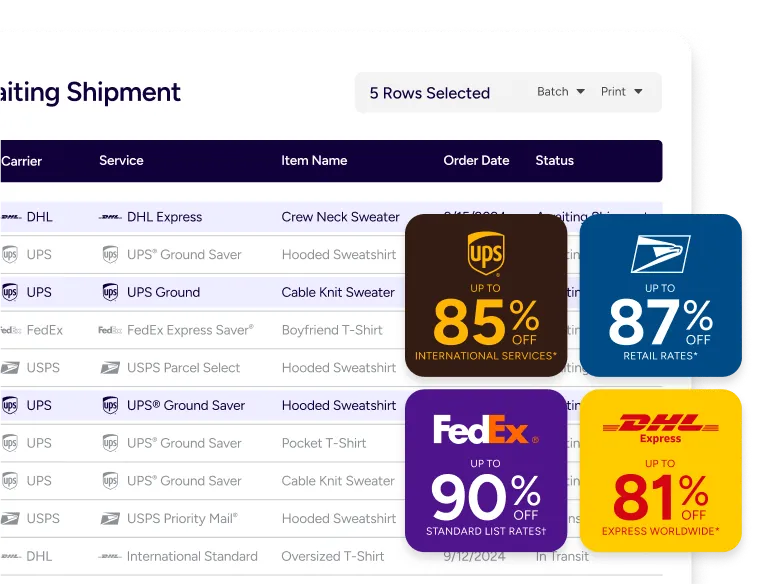
Task: Click the Status column header
Action: click(x=554, y=160)
